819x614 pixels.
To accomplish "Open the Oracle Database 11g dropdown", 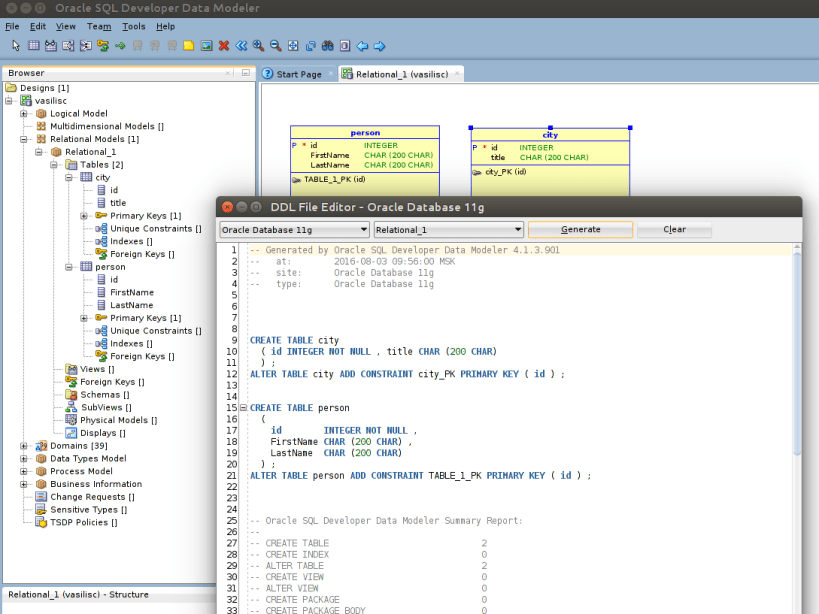I will [294, 229].
